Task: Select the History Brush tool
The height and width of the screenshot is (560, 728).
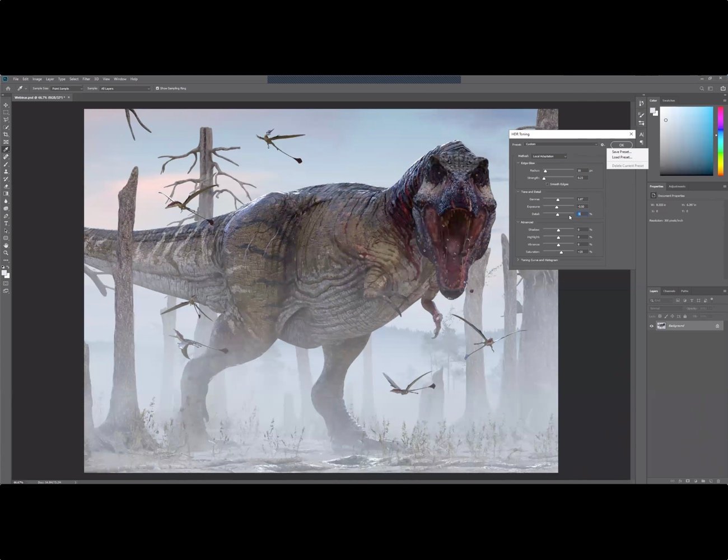Action: [6, 179]
